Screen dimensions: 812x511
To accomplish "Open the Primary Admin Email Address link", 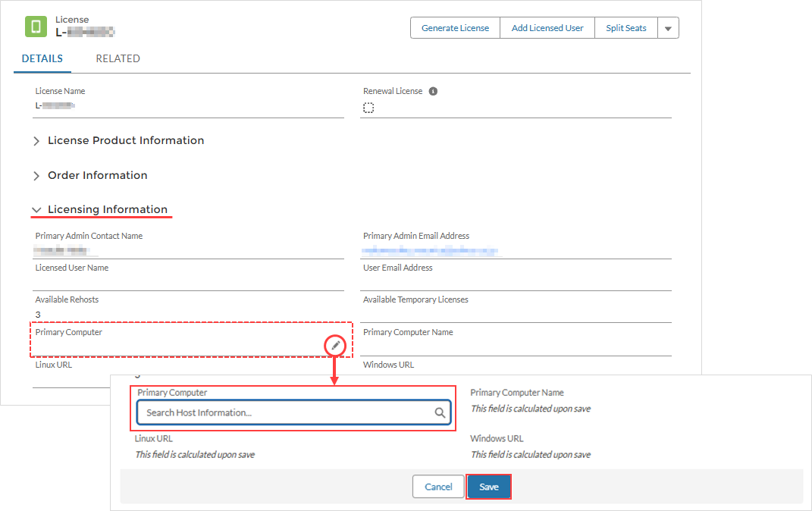I will pos(430,249).
